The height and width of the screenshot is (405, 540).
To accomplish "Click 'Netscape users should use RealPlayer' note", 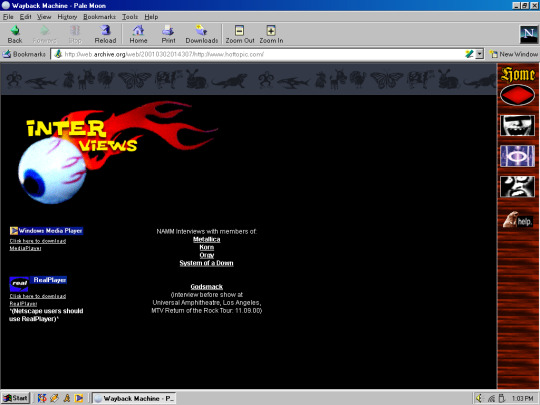I will click(x=46, y=315).
